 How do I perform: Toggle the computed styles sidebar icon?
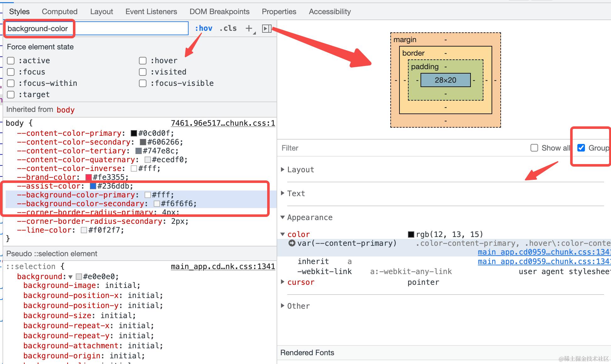[267, 29]
